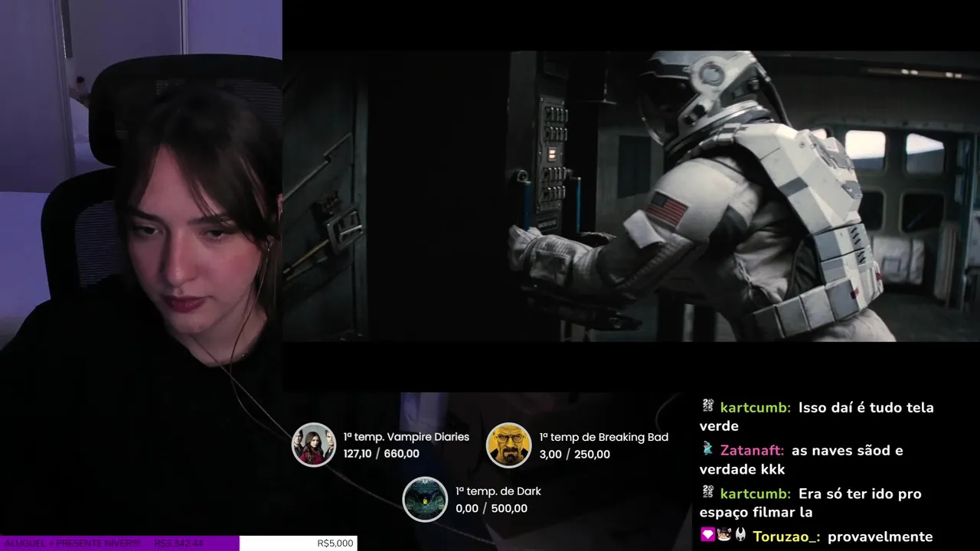Click the Breaking Bad goal avatar
The image size is (980, 551).
(508, 445)
